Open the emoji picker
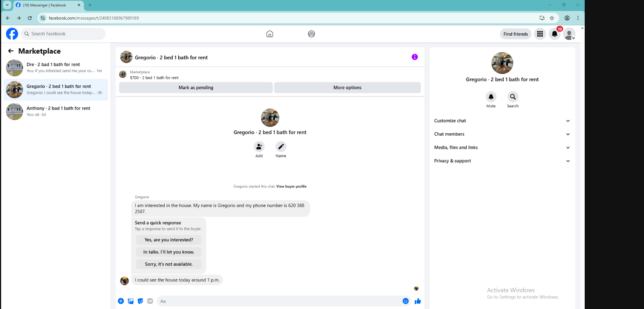 [406, 301]
